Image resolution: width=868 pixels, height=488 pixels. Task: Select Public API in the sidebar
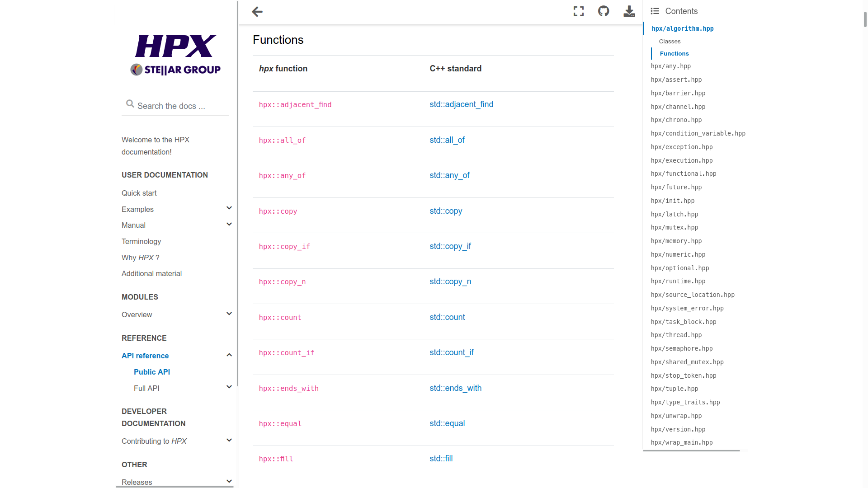pyautogui.click(x=152, y=372)
